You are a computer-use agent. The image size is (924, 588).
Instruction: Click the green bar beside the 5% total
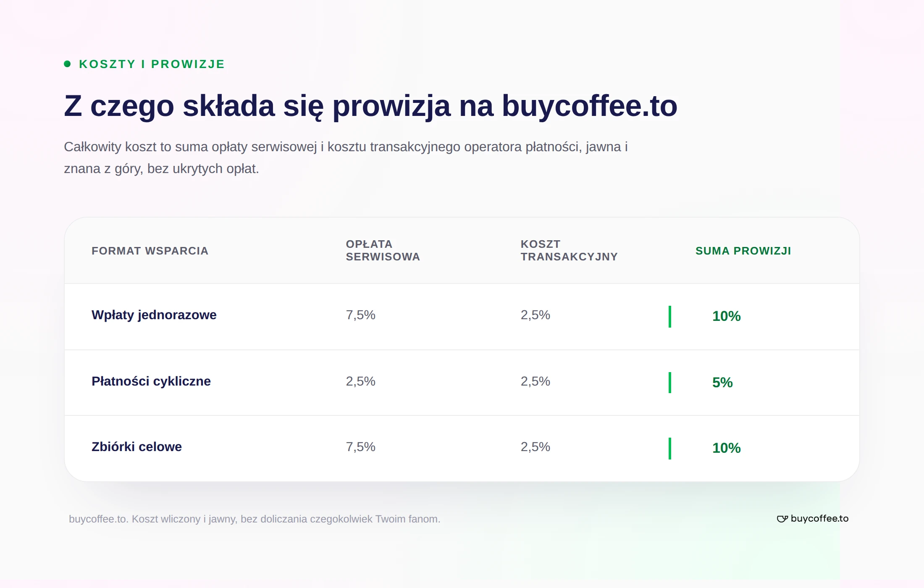coord(670,383)
